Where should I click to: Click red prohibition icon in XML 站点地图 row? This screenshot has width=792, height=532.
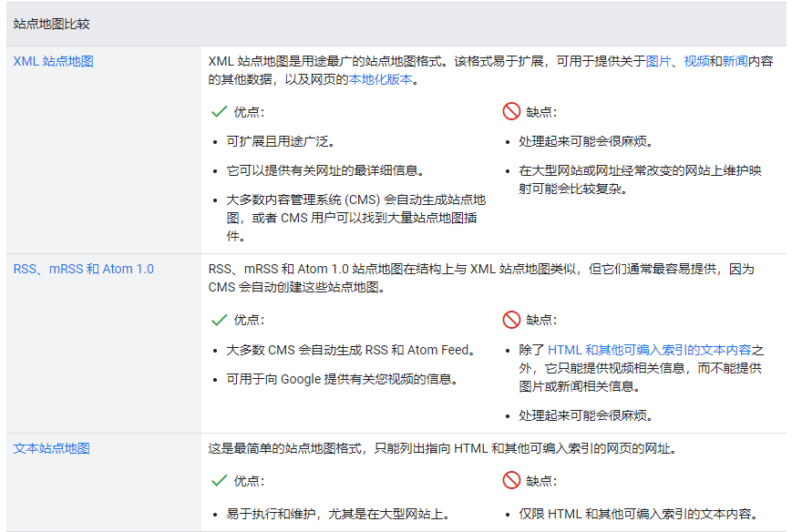pyautogui.click(x=511, y=112)
